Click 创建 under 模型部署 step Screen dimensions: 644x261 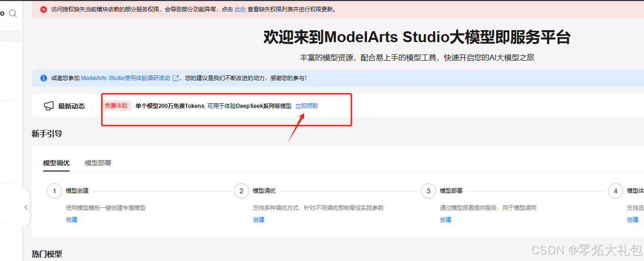pos(446,220)
